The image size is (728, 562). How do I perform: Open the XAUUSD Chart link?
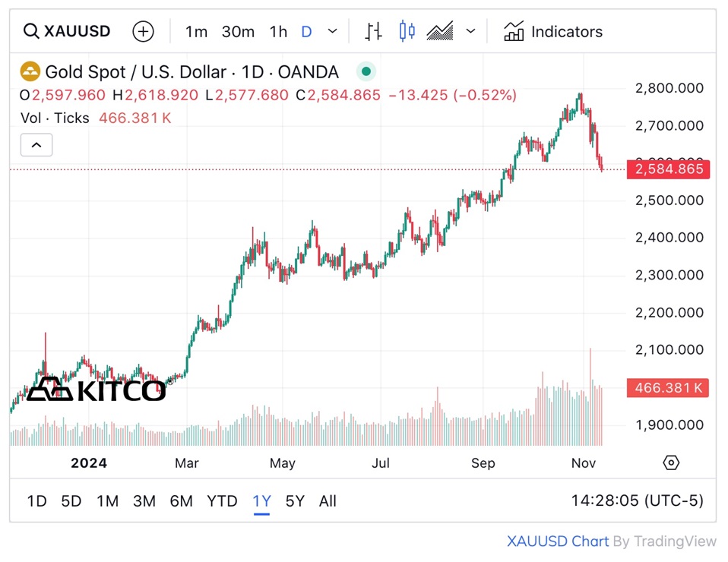coord(558,541)
